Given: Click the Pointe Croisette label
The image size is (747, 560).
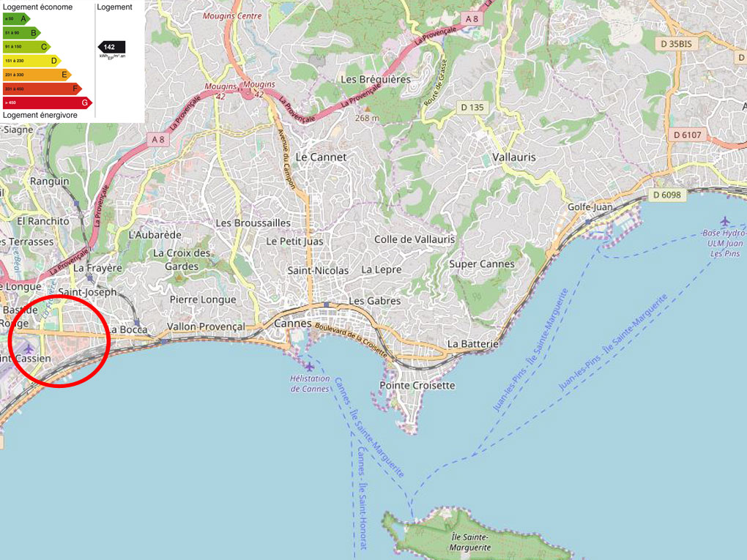Looking at the screenshot, I should click(417, 385).
